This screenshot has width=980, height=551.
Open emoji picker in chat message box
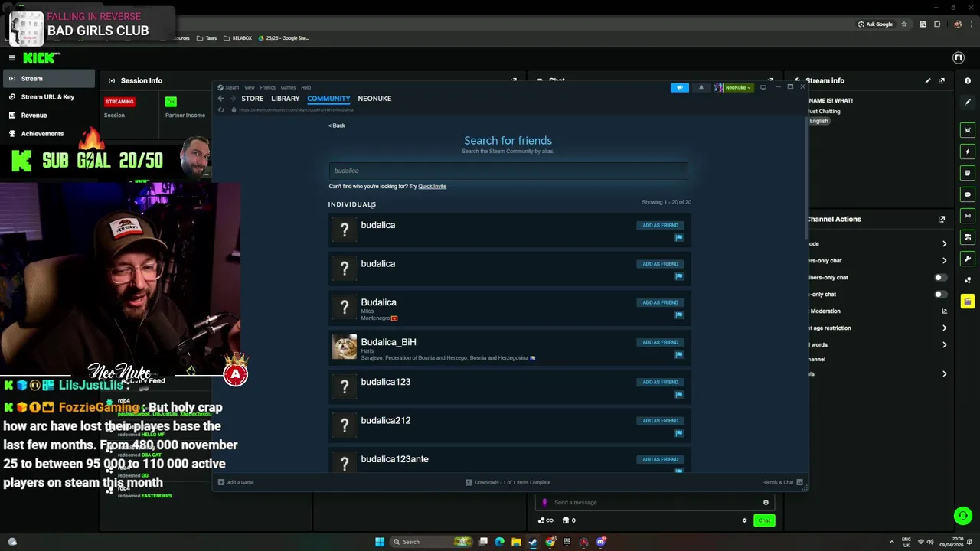pyautogui.click(x=766, y=503)
